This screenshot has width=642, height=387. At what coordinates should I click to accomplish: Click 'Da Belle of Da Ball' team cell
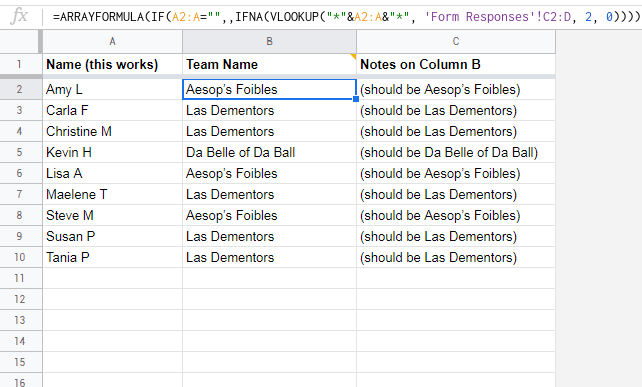[269, 152]
